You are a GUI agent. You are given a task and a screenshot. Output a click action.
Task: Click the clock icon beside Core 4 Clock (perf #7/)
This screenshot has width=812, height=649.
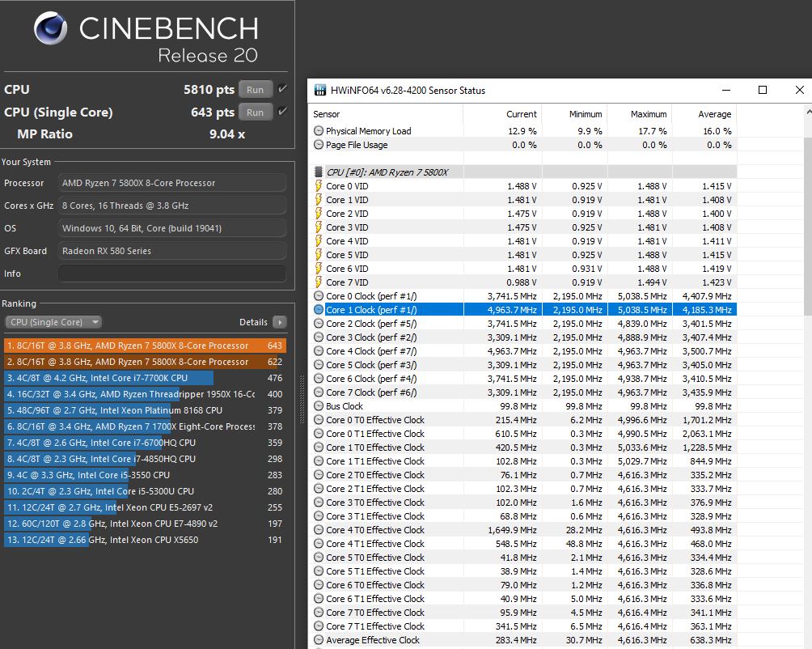coord(319,351)
